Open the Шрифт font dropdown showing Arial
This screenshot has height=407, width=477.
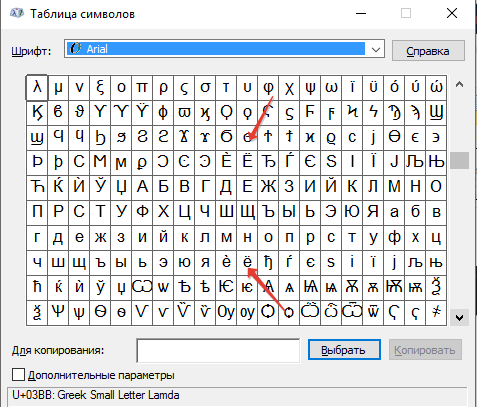coord(224,49)
